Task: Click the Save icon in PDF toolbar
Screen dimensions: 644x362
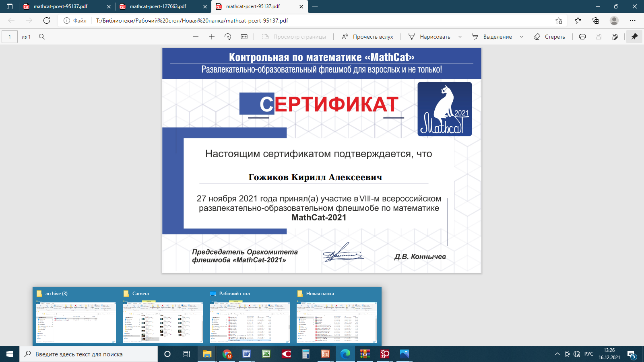Action: point(599,37)
